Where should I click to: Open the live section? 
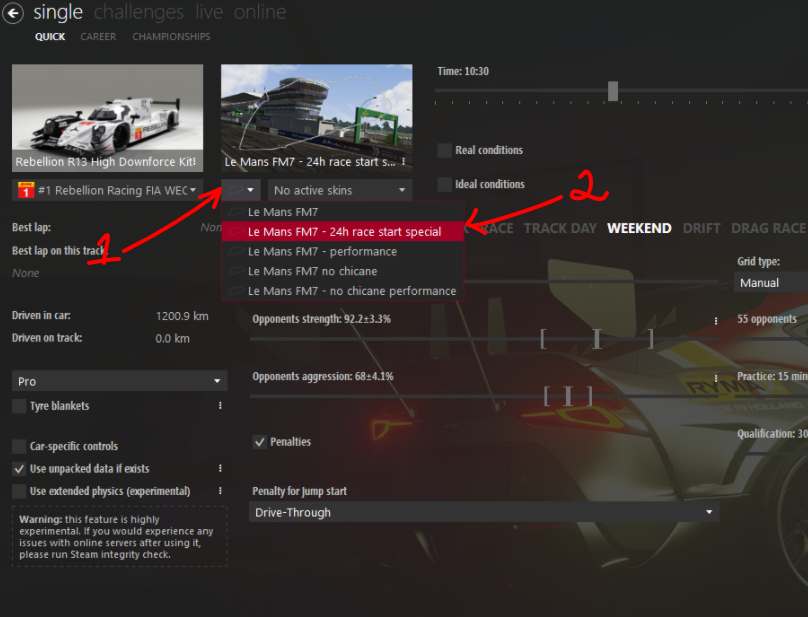(x=209, y=12)
